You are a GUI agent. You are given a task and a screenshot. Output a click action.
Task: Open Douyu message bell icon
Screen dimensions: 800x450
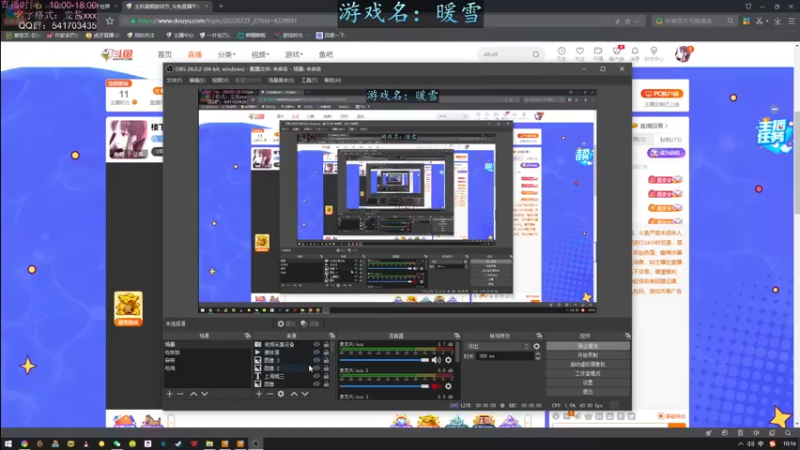(635, 51)
